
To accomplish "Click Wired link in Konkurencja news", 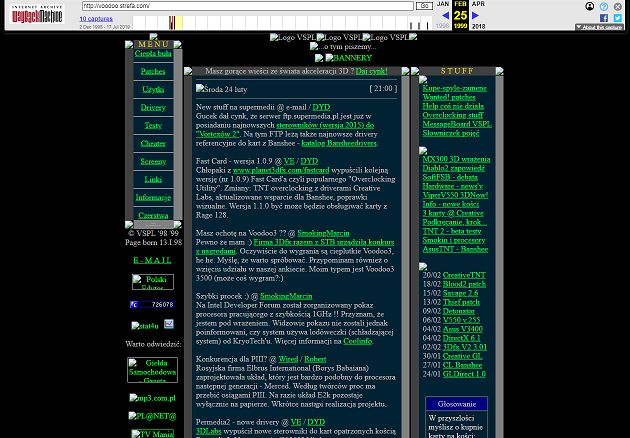I will (x=288, y=359).
